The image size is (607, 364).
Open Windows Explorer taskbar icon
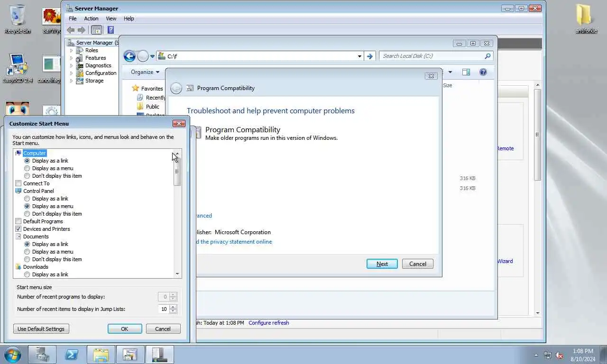click(x=101, y=355)
